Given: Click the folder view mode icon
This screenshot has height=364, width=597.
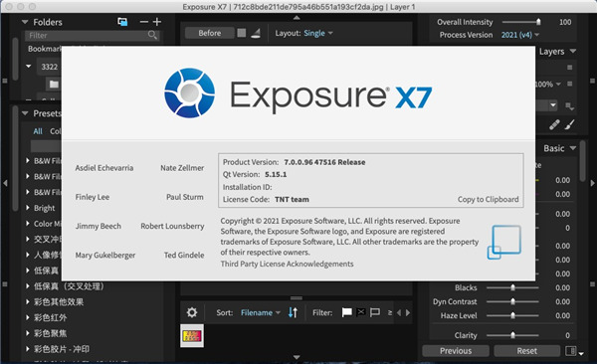Looking at the screenshot, I should [x=122, y=22].
